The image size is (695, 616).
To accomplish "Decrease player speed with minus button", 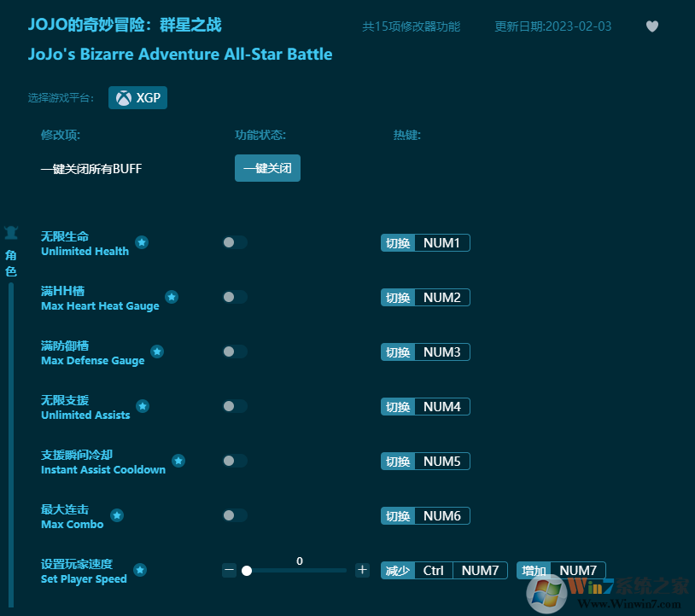I will click(229, 570).
